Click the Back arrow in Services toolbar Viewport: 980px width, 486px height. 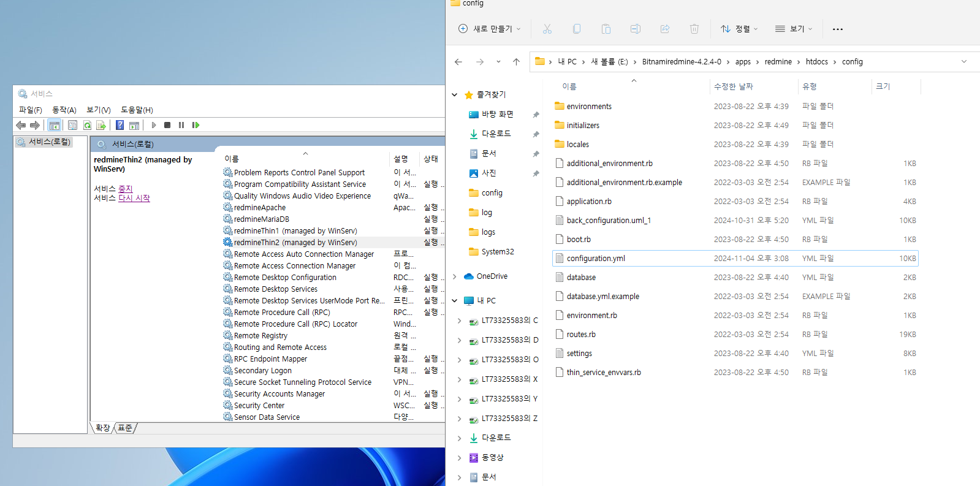[x=21, y=125]
